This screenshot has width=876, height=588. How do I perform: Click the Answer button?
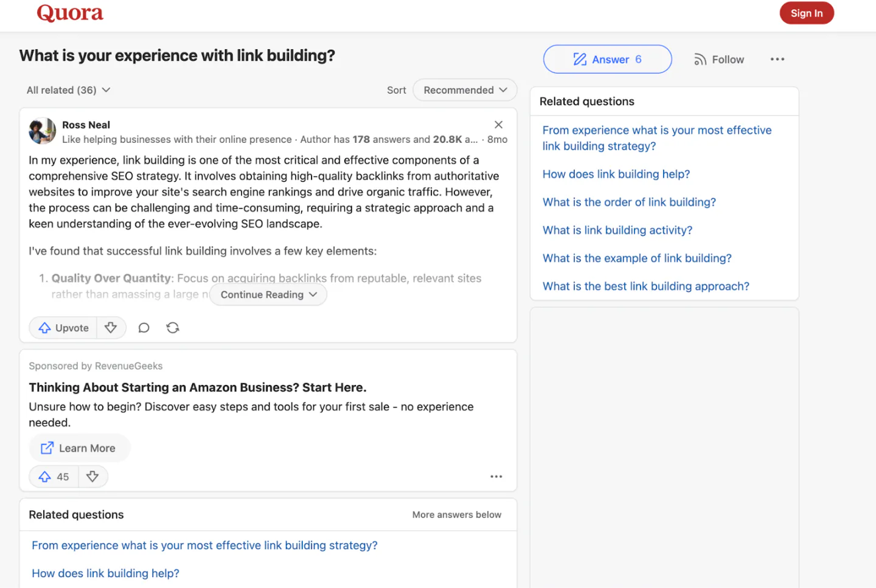pyautogui.click(x=607, y=59)
